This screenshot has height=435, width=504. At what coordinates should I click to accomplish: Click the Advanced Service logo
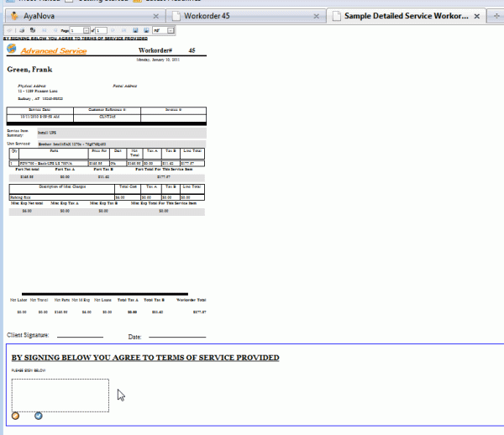(12, 49)
